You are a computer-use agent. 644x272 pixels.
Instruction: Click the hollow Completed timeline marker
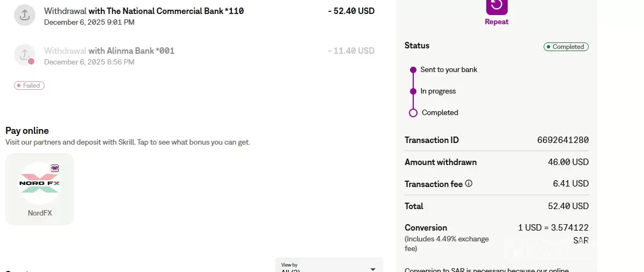[x=413, y=113]
